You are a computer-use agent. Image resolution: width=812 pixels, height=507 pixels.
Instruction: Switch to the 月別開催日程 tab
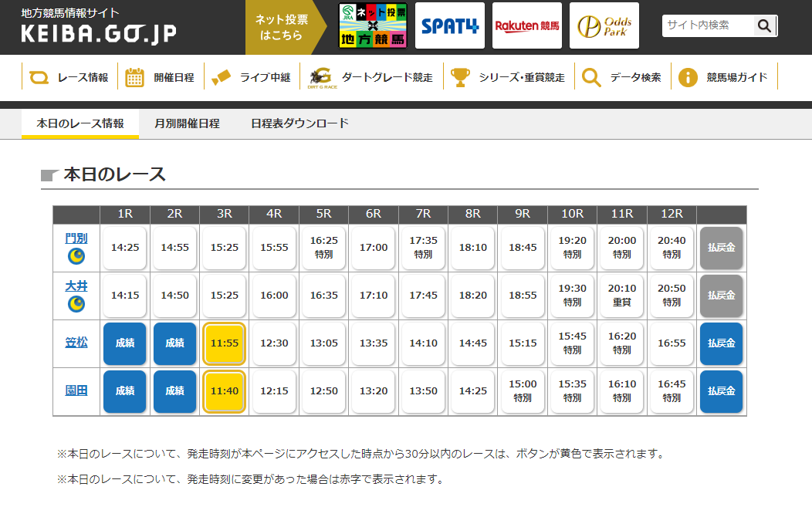pos(187,123)
